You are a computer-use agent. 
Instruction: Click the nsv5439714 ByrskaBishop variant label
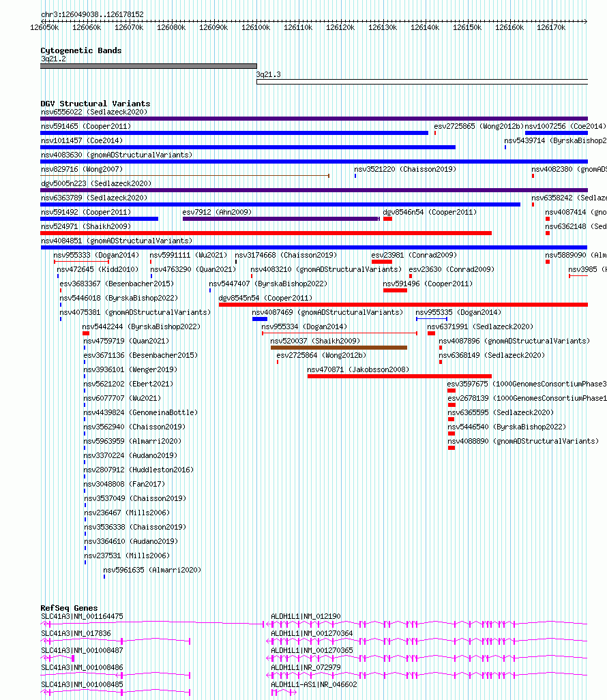click(x=555, y=140)
